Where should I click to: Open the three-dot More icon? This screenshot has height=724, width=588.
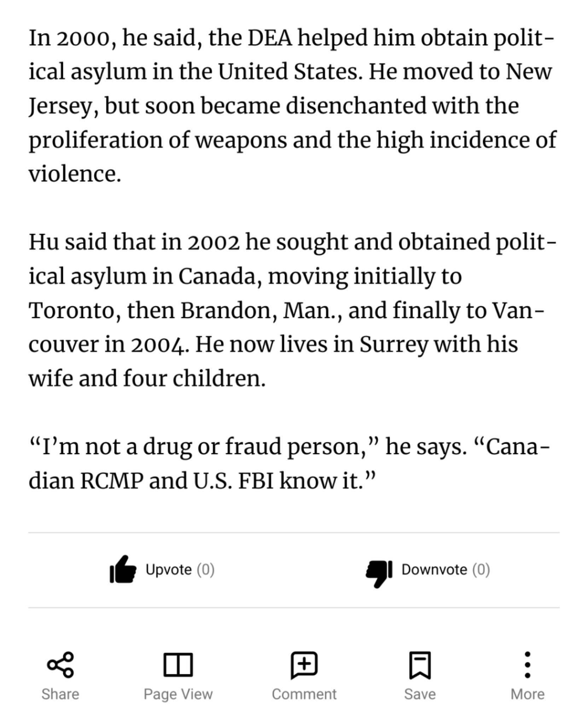527,665
